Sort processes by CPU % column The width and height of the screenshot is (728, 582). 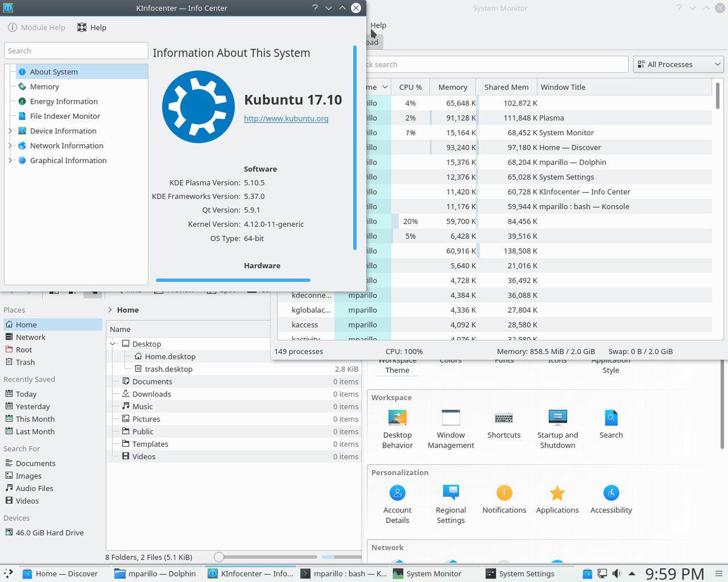411,87
